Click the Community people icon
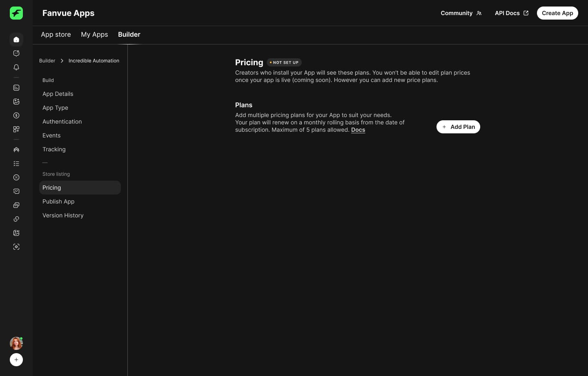This screenshot has width=588, height=376. pyautogui.click(x=479, y=13)
